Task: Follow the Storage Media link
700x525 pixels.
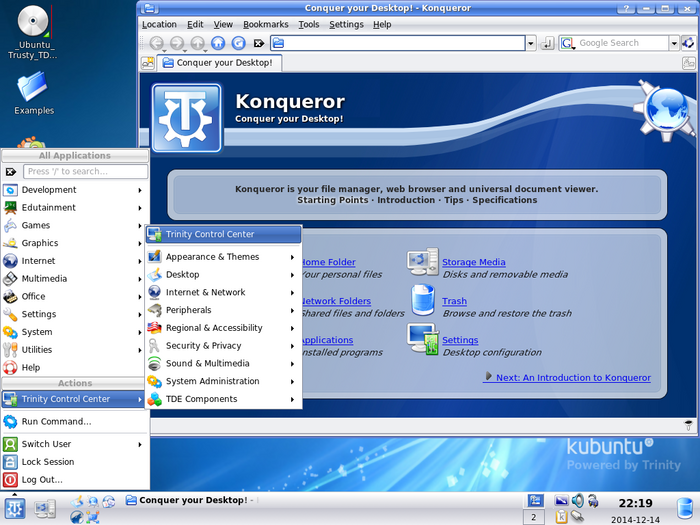Action: click(x=474, y=262)
